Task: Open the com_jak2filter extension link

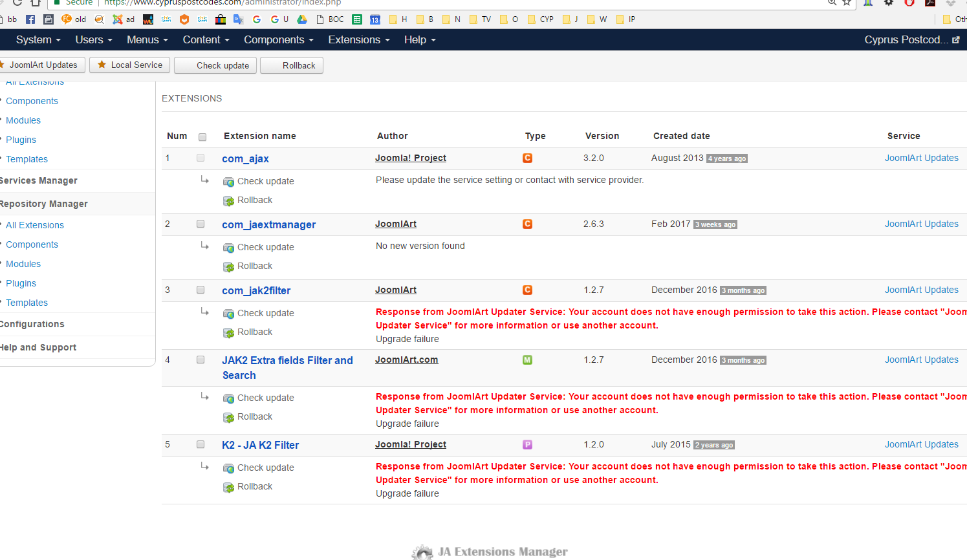Action: pyautogui.click(x=256, y=291)
